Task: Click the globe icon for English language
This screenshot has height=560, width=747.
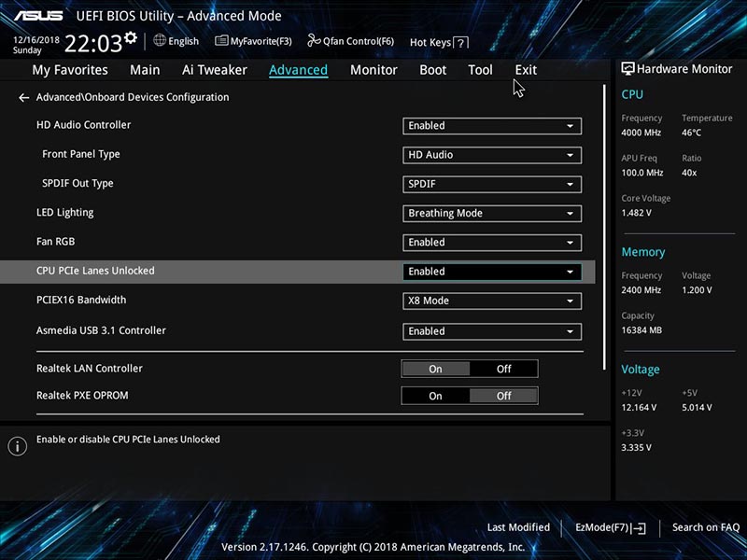Action: pos(160,41)
